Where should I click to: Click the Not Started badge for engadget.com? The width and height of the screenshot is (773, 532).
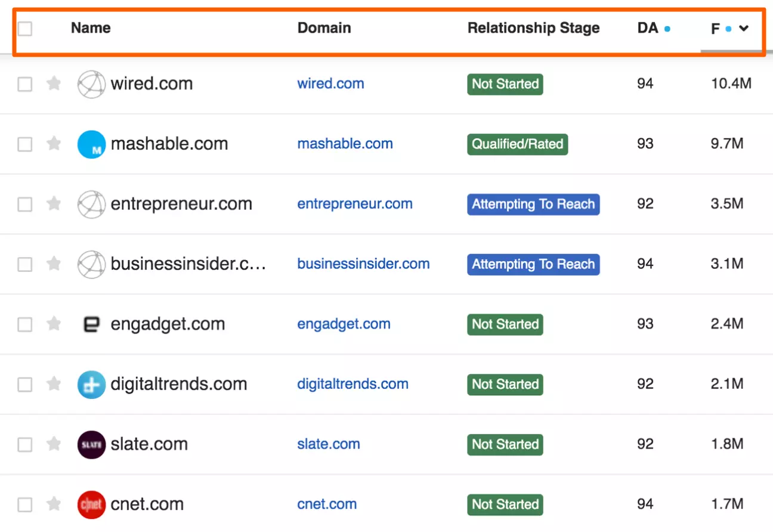pos(505,324)
